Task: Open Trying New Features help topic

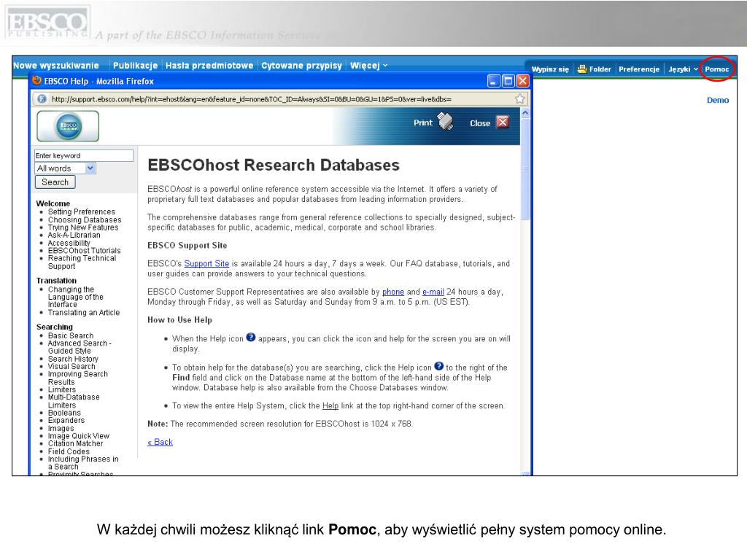Action: (x=83, y=227)
